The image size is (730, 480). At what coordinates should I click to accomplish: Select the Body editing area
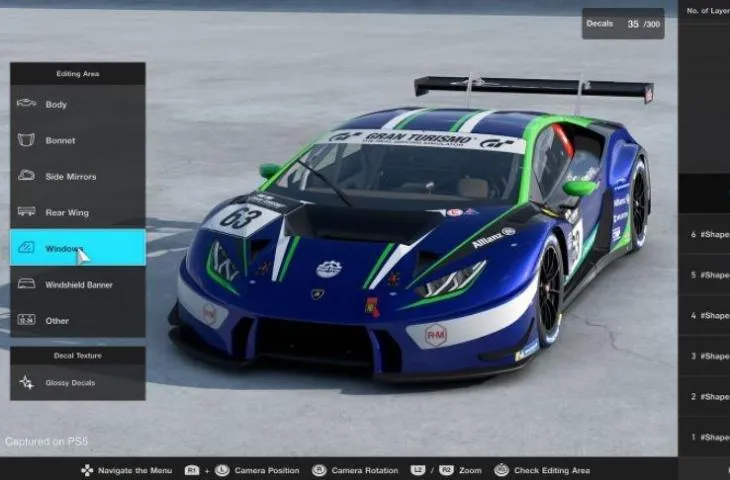pos(78,104)
